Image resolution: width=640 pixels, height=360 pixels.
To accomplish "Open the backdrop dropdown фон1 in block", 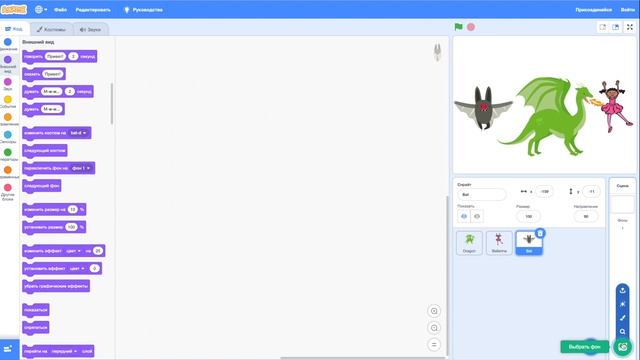I will point(81,168).
